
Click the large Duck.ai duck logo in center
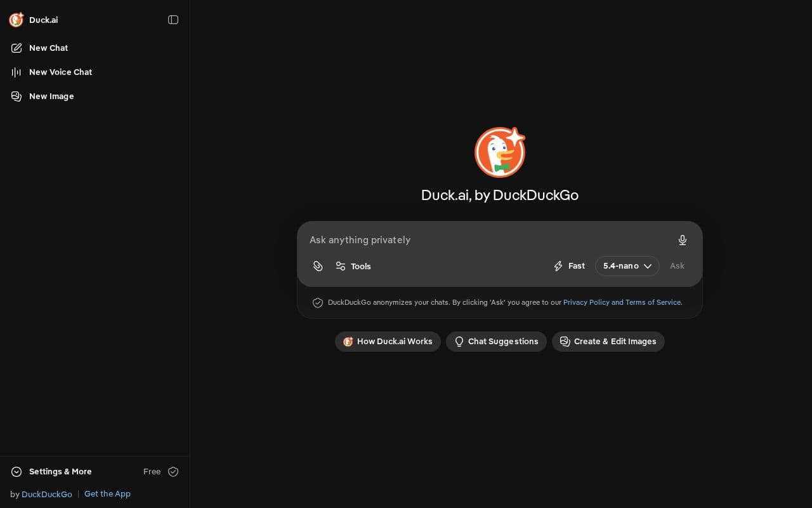pos(500,152)
